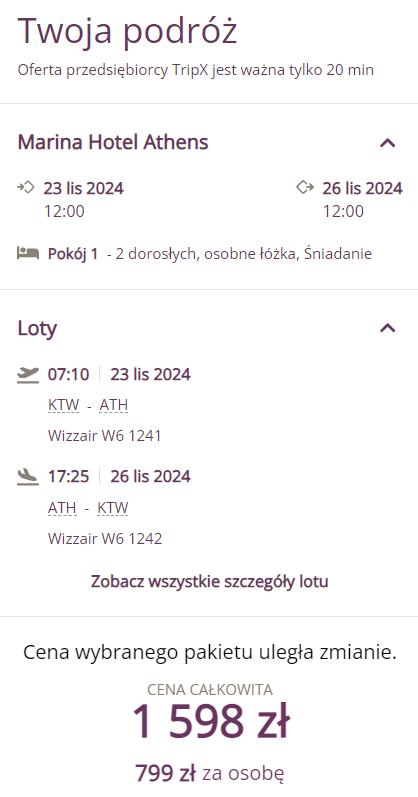Click the check-out arrow icon
Image resolution: width=418 pixels, height=797 pixels.
point(305,187)
